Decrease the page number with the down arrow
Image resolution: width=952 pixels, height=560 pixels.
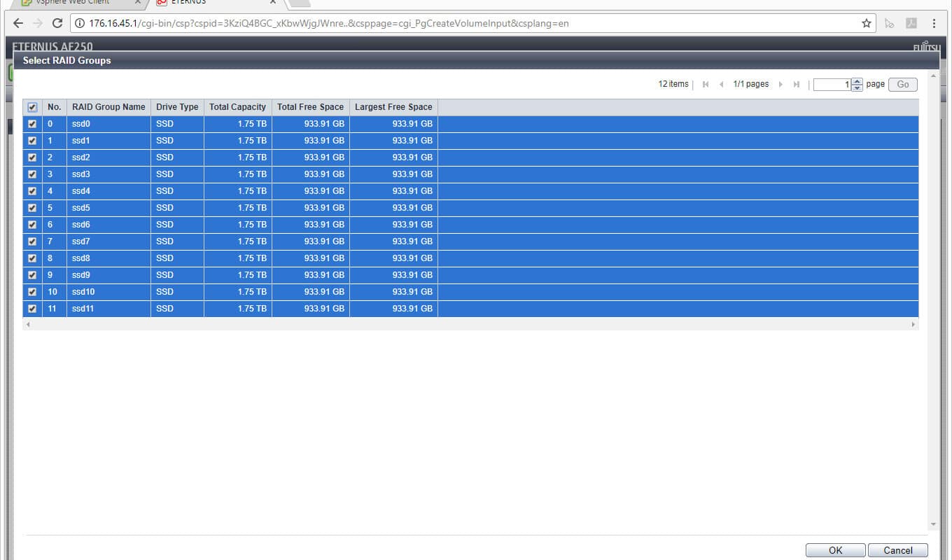coord(857,88)
